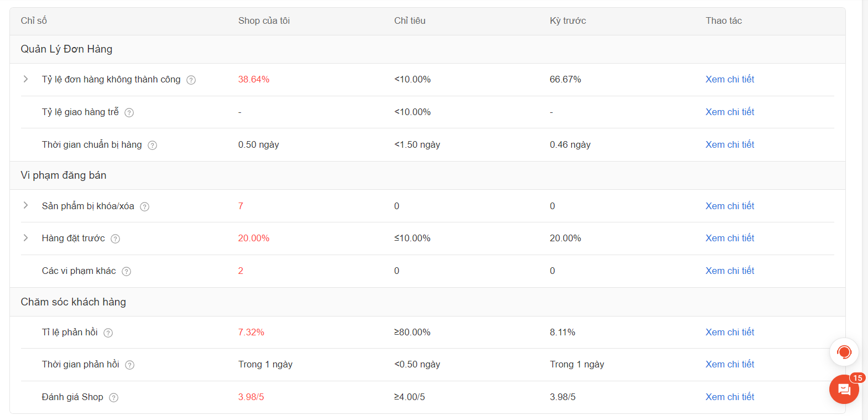Click help icon beside Tỉ lệ phản hồi

pyautogui.click(x=108, y=333)
